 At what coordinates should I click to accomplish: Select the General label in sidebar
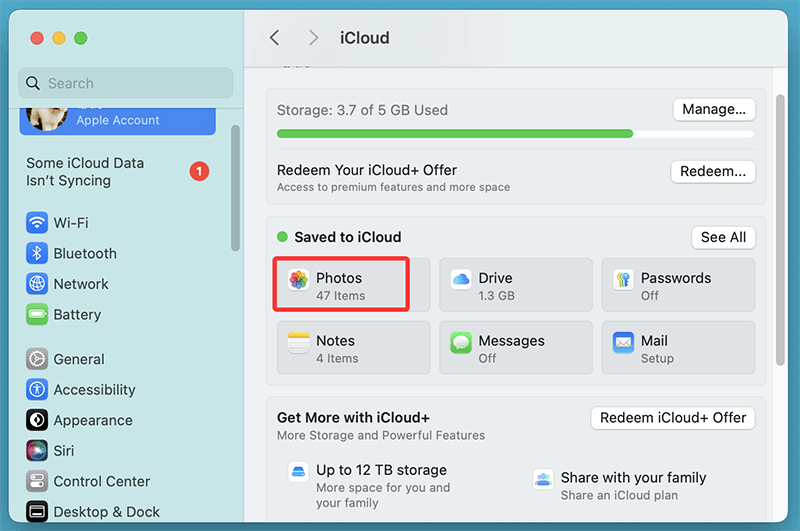click(79, 359)
